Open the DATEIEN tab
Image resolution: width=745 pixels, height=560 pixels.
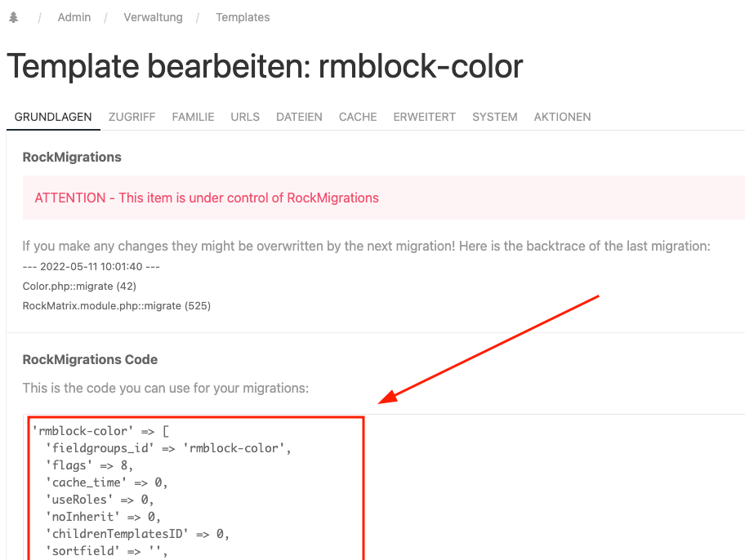tap(299, 117)
